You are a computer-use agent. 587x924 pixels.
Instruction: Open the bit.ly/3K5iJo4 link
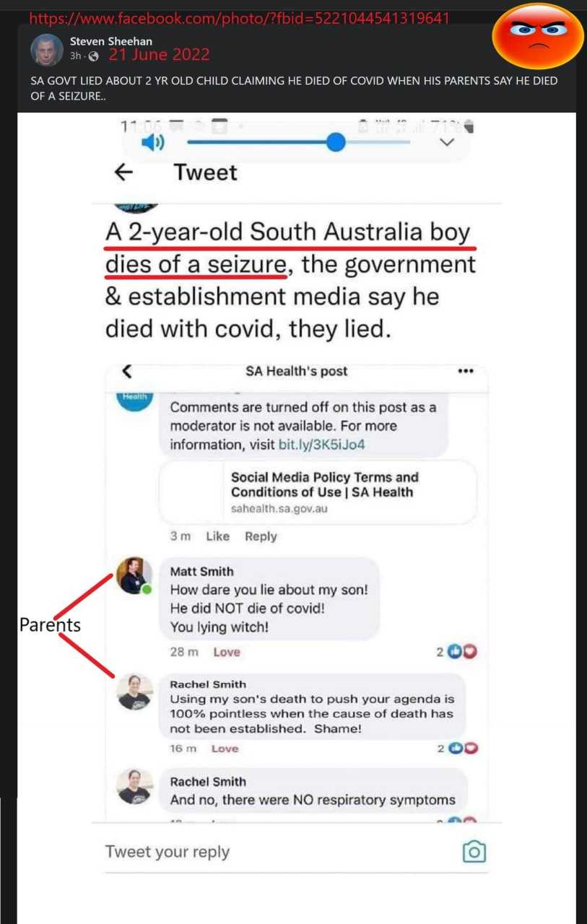click(322, 445)
